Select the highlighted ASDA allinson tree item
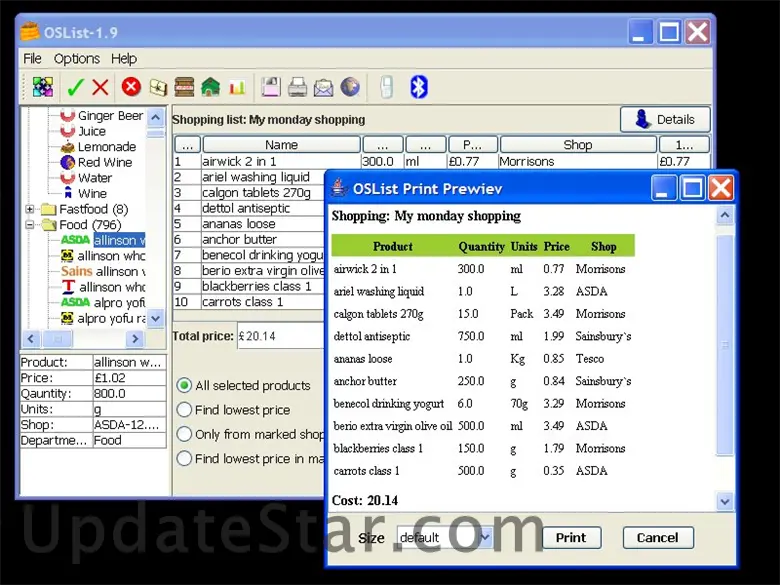This screenshot has height=585, width=780. (103, 240)
